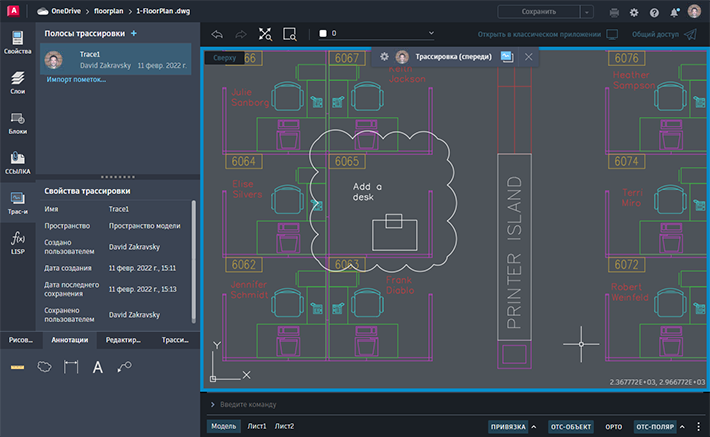710x437 pixels.
Task: Click Общий доступ share button
Action: point(664,34)
